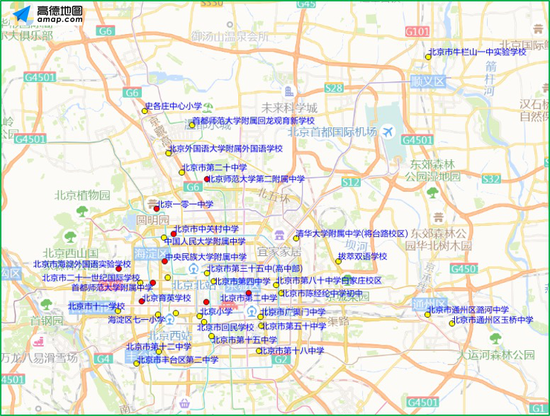Click the yellow dot for 拔萃双语学校
Viewport: 550px width, 416px height.
coord(338,261)
